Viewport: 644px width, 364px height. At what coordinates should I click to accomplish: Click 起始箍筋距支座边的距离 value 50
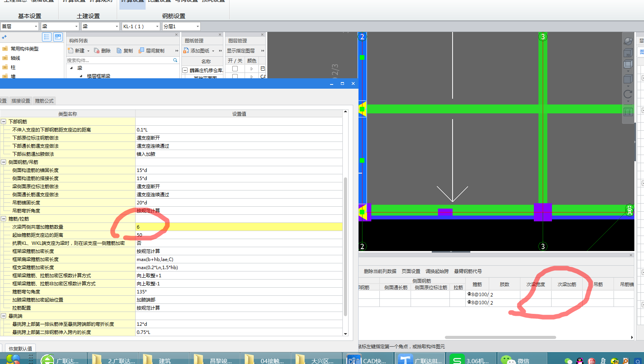coord(239,235)
